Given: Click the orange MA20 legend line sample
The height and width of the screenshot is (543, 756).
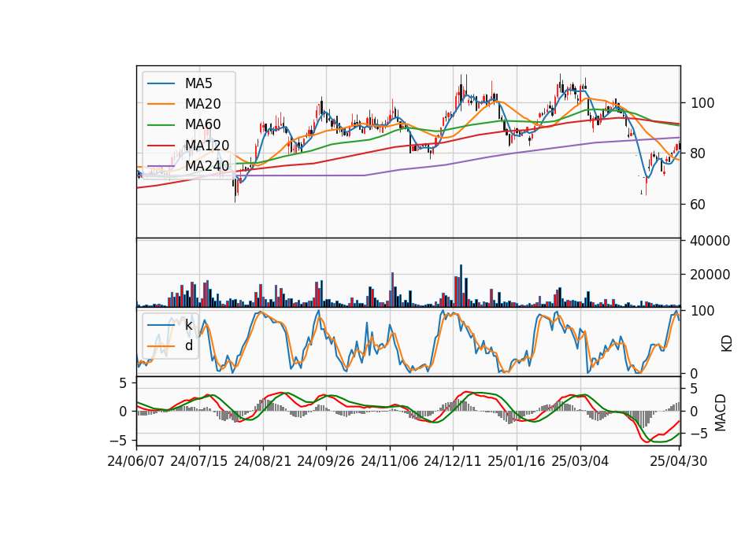Looking at the screenshot, I should point(161,104).
